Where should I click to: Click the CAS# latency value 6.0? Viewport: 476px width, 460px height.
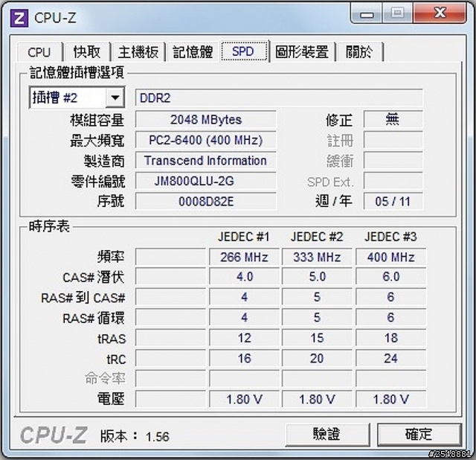391,277
